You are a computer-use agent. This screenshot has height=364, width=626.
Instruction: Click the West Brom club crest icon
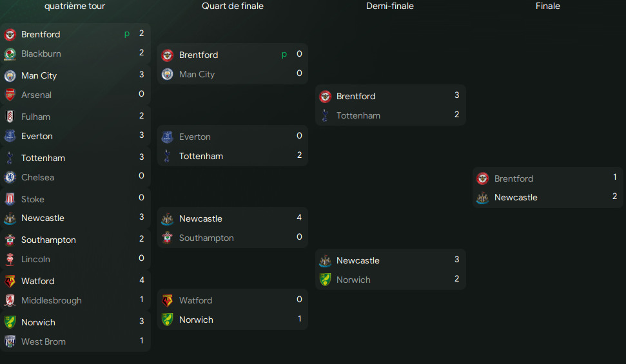pyautogui.click(x=10, y=341)
